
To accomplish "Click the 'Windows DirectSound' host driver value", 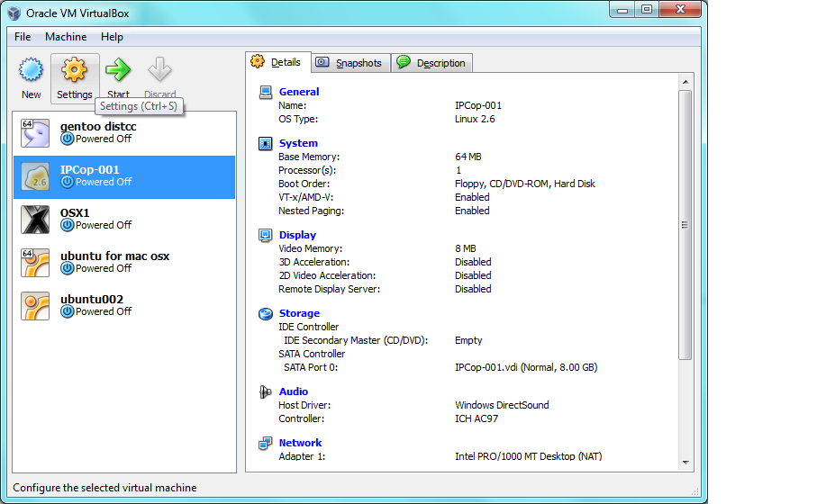I will [x=502, y=405].
